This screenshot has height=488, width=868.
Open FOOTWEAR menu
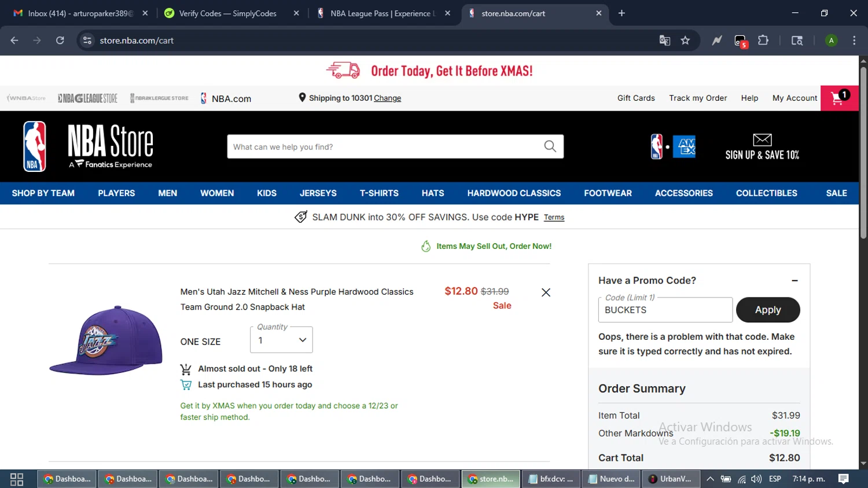608,193
